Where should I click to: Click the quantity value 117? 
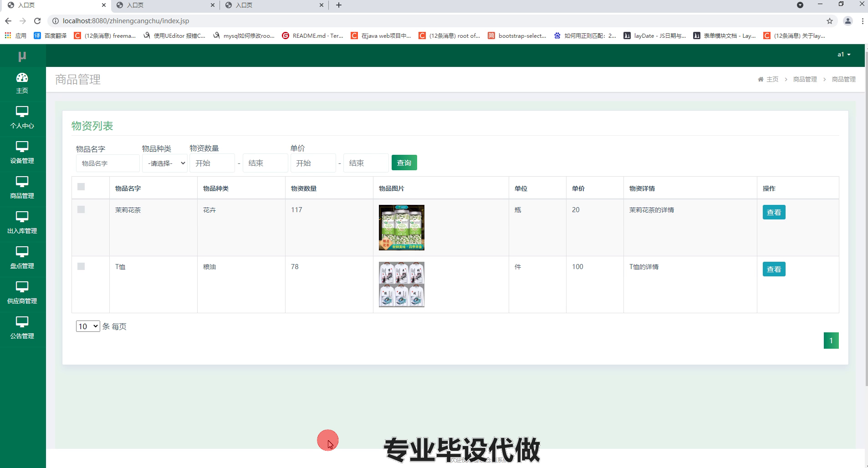click(x=296, y=210)
